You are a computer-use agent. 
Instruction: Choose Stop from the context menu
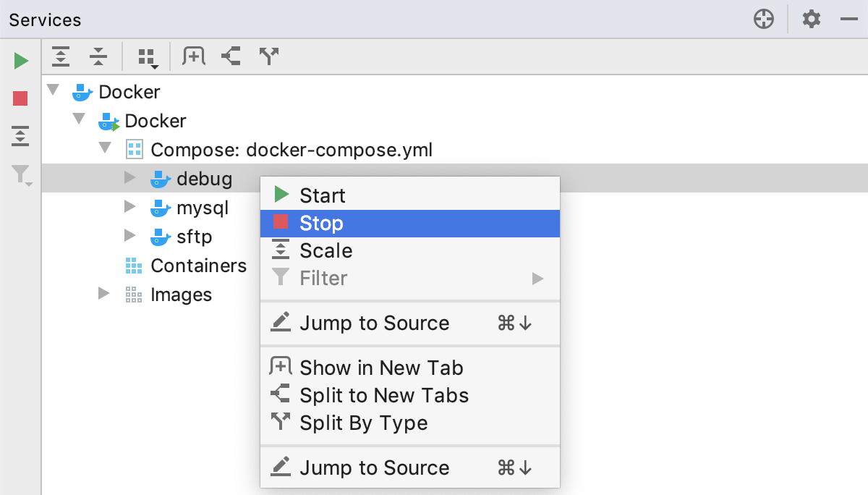321,223
